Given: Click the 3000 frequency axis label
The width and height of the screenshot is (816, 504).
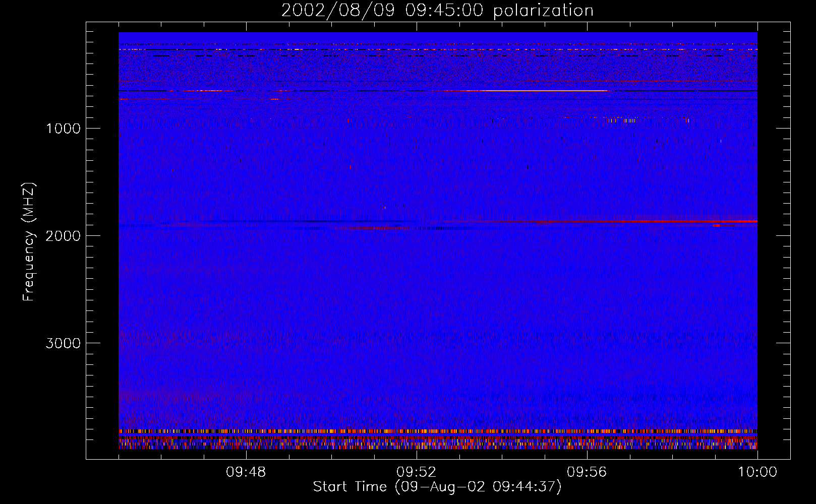Looking at the screenshot, I should pyautogui.click(x=63, y=343).
